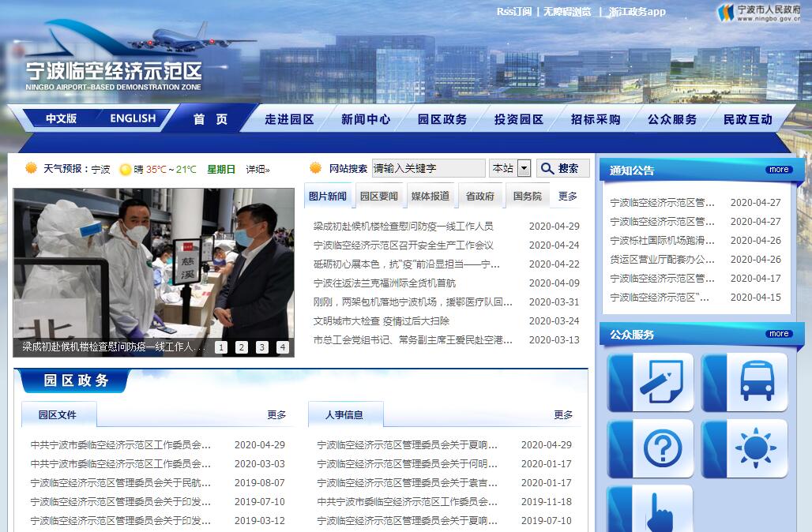This screenshot has width=812, height=532.
Task: Click the sunny weather icon
Action: pos(126,169)
